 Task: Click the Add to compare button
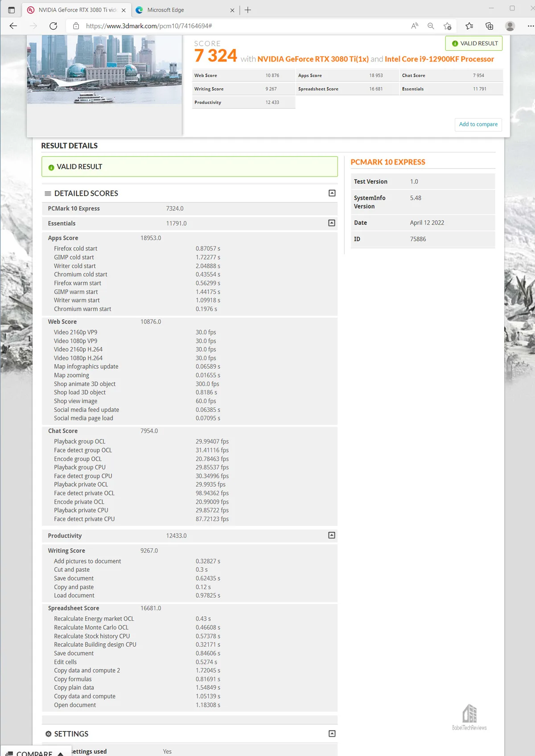[478, 124]
